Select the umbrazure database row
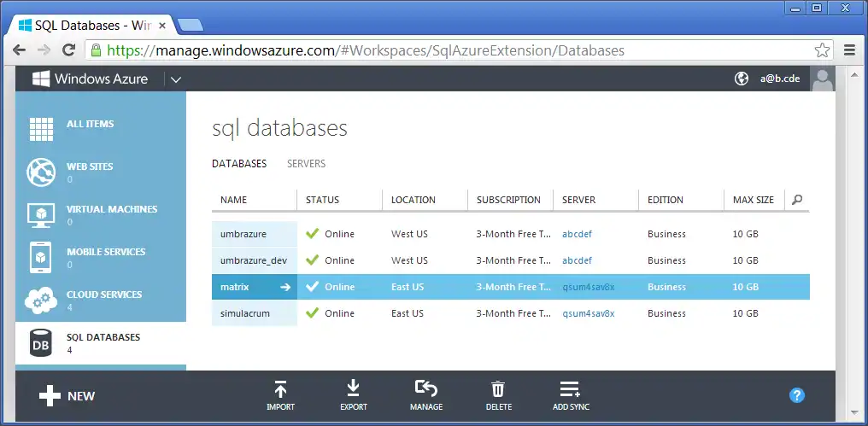 click(x=510, y=234)
